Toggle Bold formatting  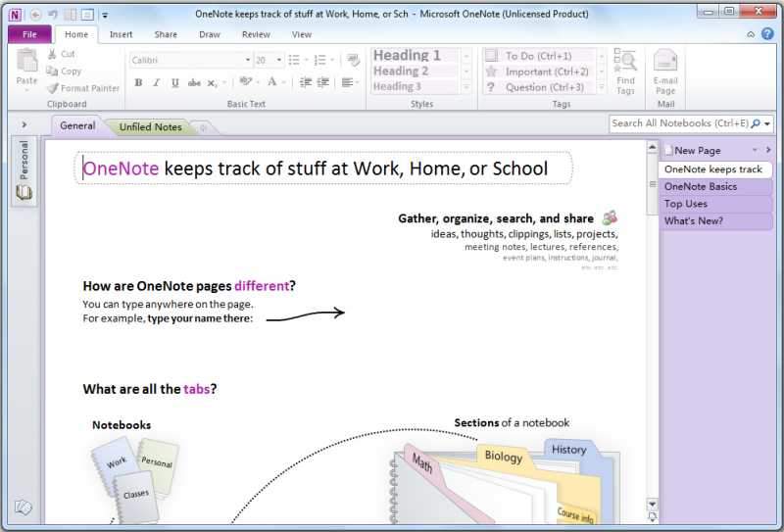pyautogui.click(x=138, y=82)
